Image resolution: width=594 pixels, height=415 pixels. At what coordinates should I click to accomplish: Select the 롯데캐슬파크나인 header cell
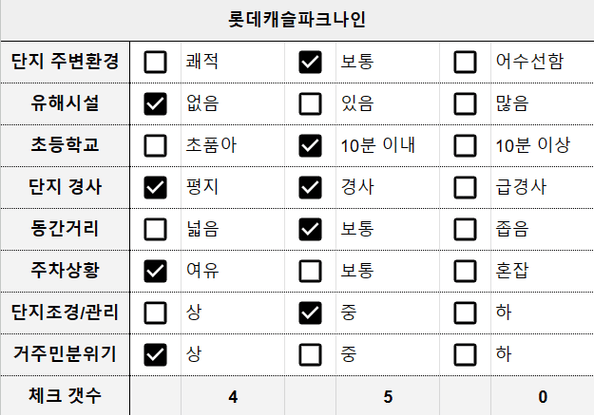tap(297, 20)
